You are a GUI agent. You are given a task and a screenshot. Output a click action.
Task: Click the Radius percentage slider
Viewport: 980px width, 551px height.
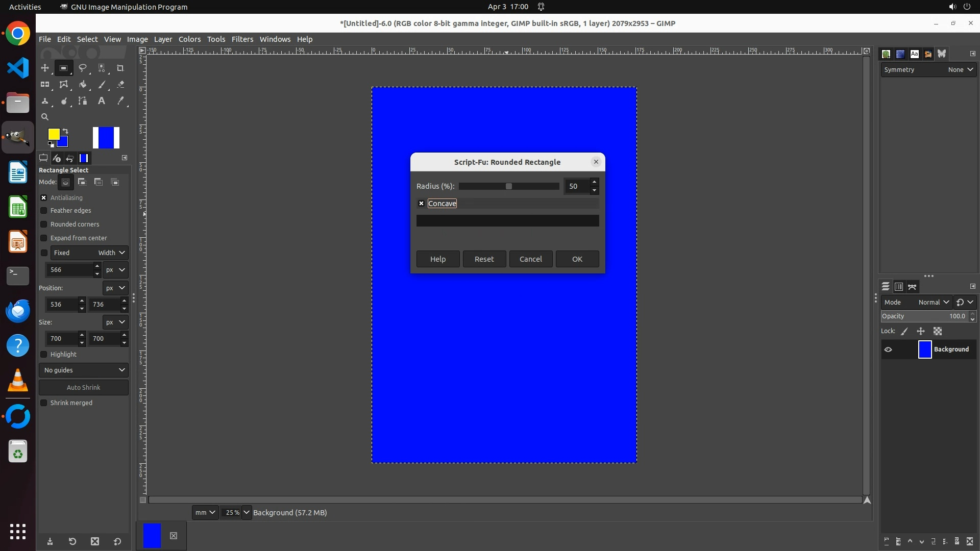[508, 187]
